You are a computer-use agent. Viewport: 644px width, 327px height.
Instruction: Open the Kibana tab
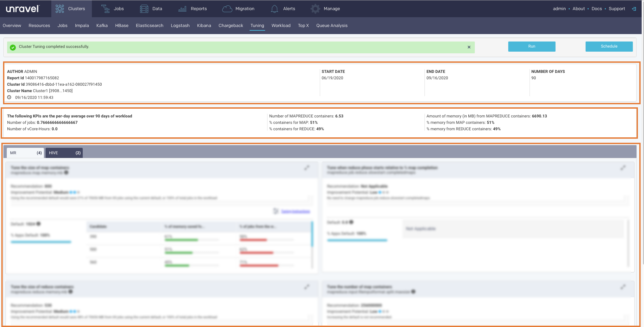tap(204, 26)
